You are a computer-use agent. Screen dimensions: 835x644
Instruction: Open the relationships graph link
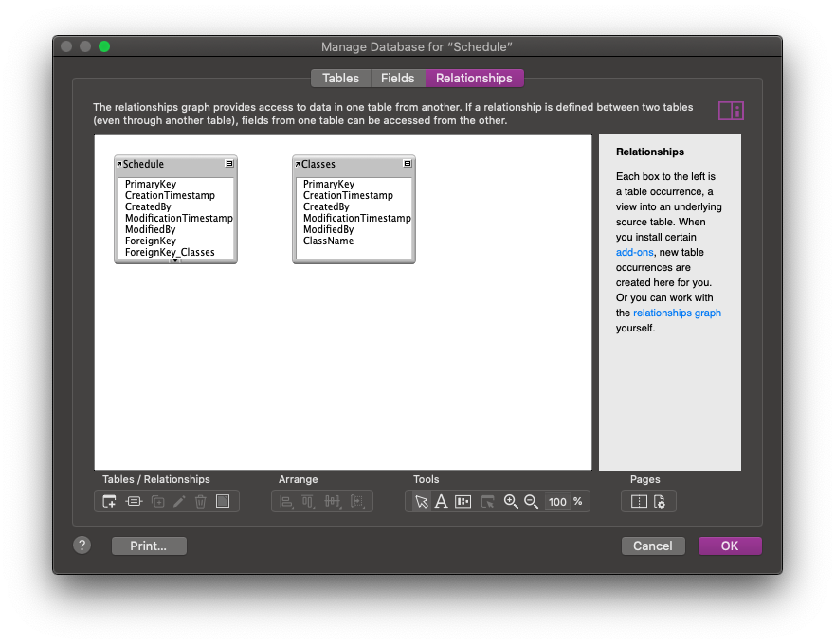click(677, 313)
